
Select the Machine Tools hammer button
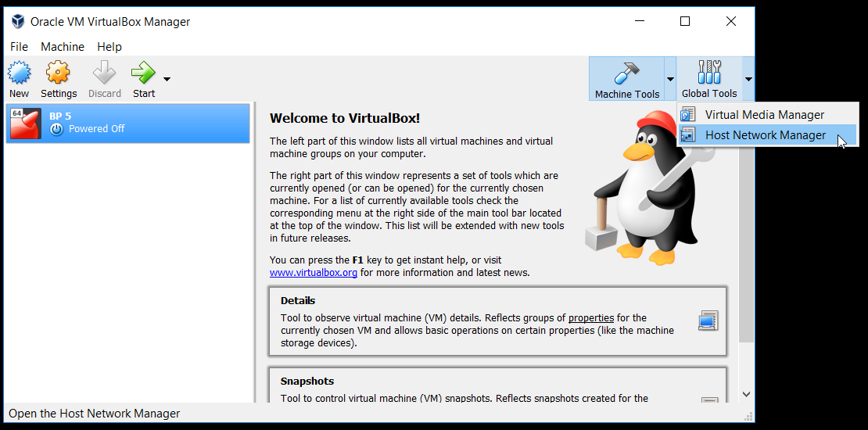(x=626, y=79)
